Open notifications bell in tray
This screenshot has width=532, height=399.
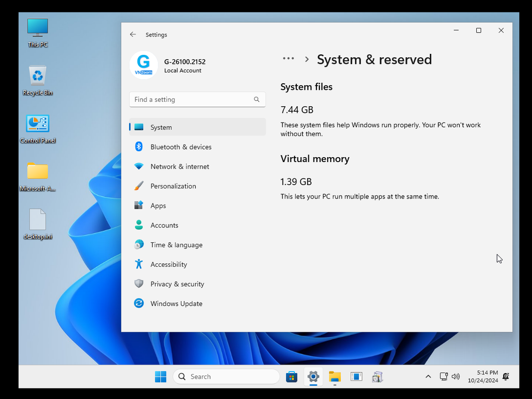coord(506,376)
